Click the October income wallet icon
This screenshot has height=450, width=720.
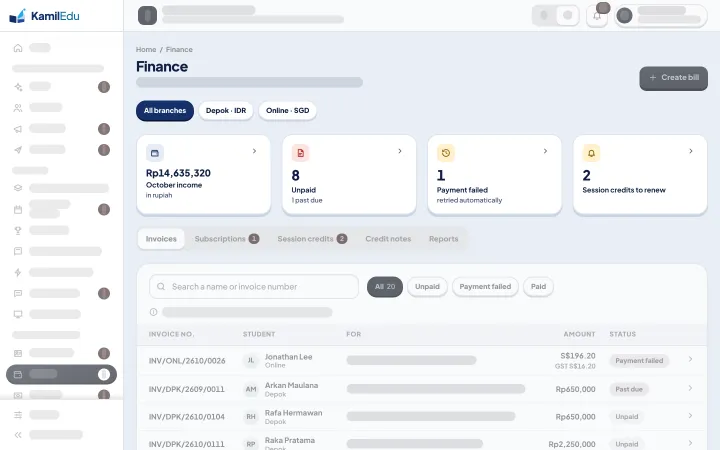click(155, 153)
